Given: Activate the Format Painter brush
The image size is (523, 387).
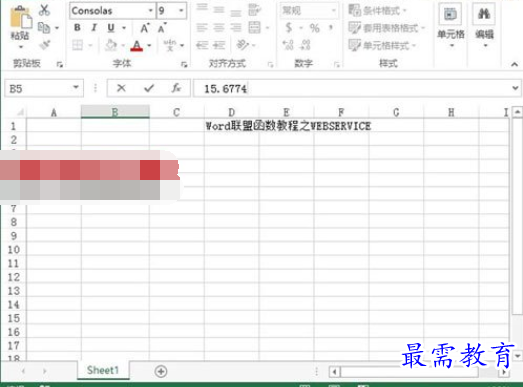Looking at the screenshot, I should [45, 45].
